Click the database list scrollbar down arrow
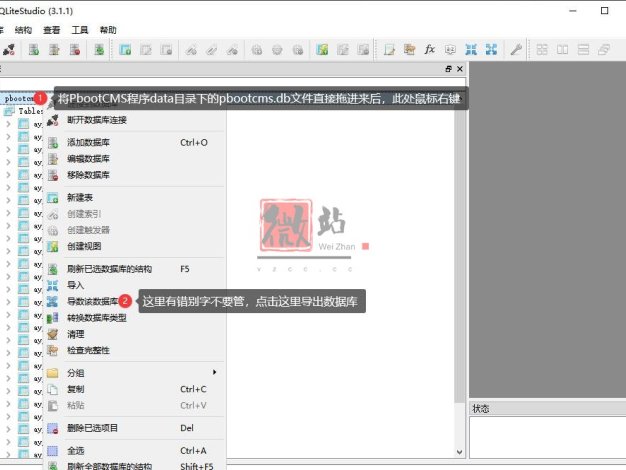The image size is (626, 470). (x=460, y=452)
